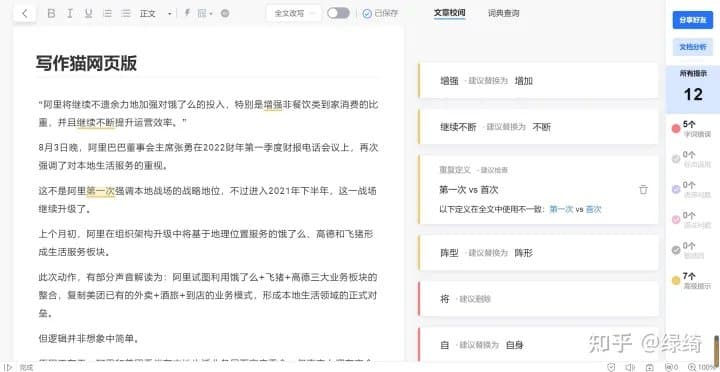The image size is (720, 372).
Task: Click the 分享好友 button
Action: tap(692, 21)
